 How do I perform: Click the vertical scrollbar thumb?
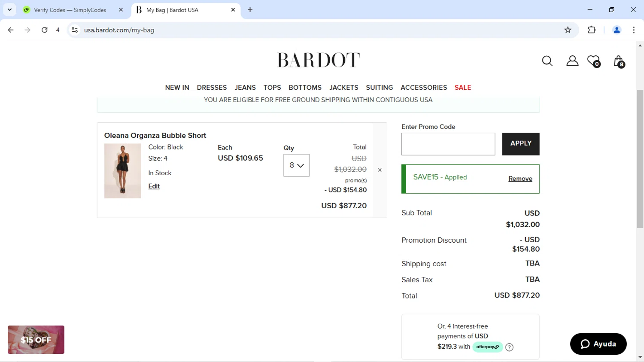(x=640, y=159)
